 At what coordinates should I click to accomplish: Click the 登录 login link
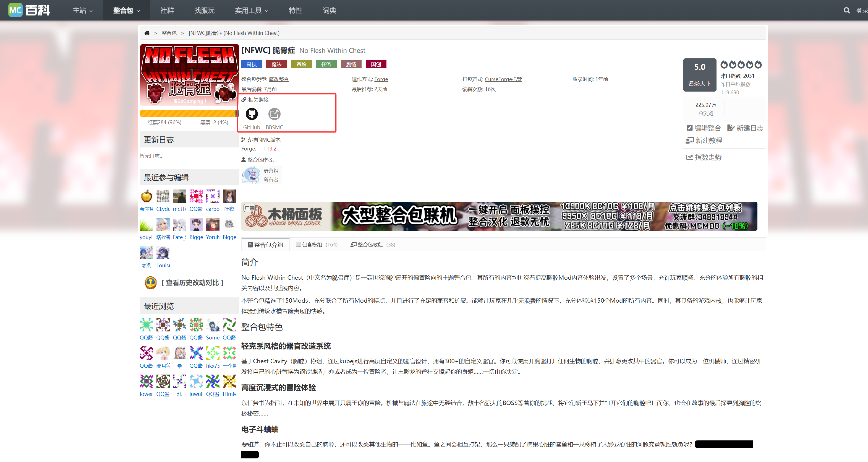[x=862, y=11]
